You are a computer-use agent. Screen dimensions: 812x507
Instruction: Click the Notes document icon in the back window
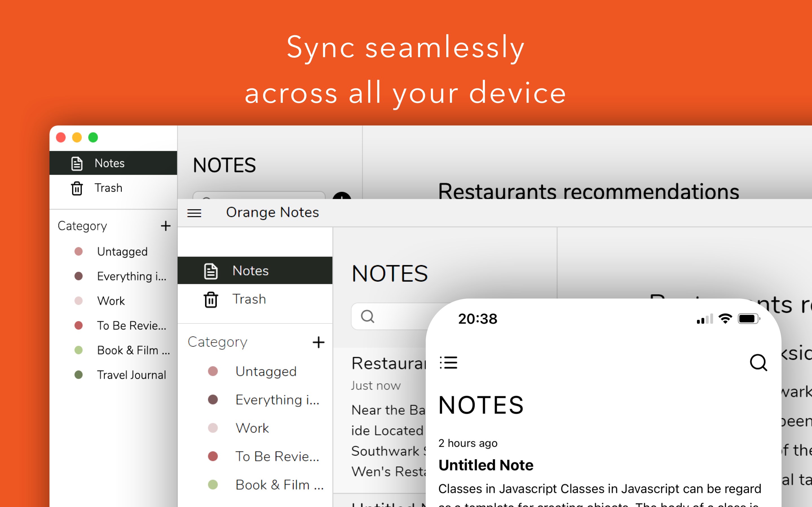(77, 163)
